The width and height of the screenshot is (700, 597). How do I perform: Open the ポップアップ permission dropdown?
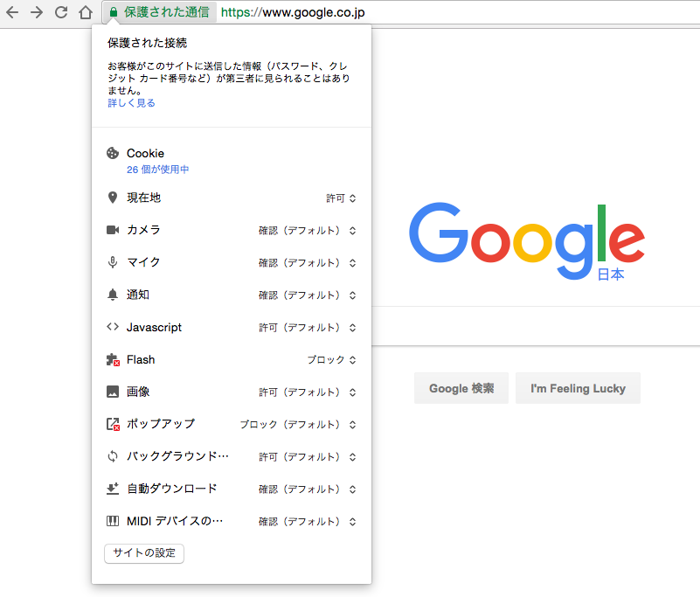298,425
